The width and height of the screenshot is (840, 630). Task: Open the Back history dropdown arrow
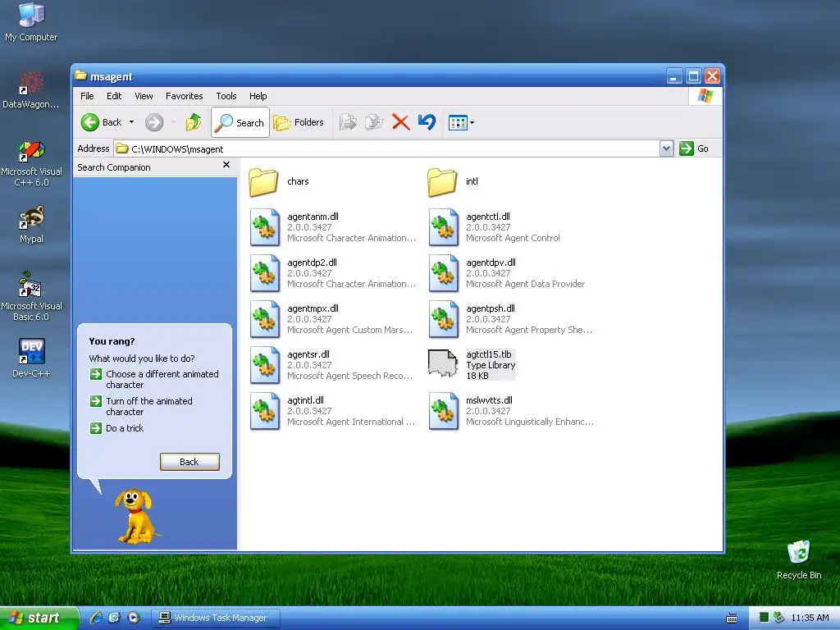pyautogui.click(x=131, y=123)
